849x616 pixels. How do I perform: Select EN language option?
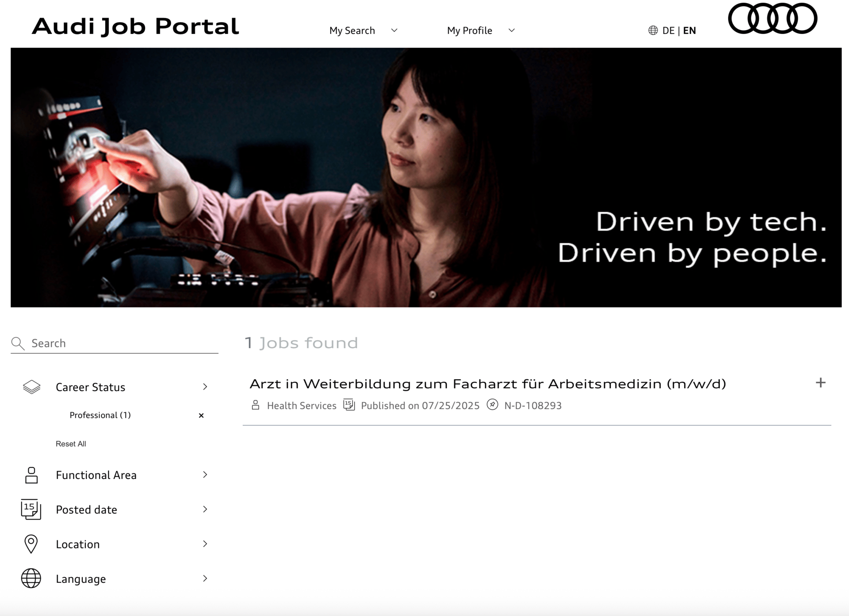click(x=689, y=30)
